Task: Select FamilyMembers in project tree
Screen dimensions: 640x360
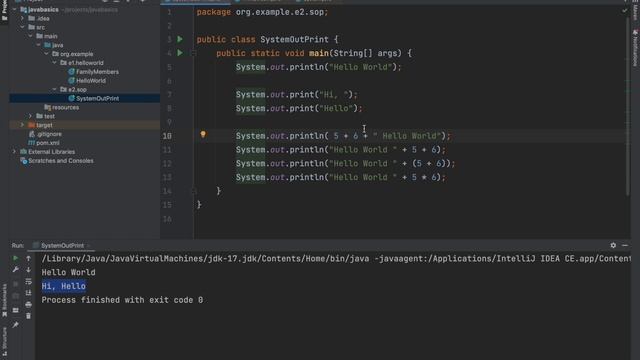Action: coord(98,71)
